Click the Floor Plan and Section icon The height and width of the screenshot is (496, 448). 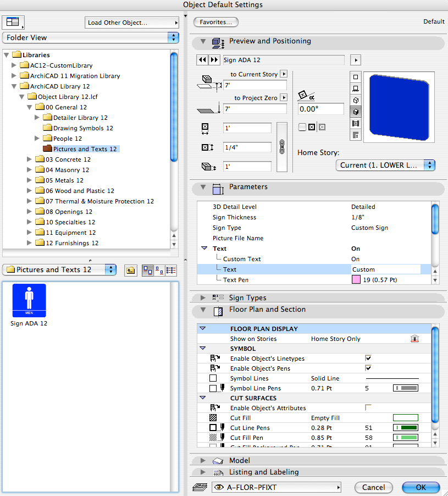218,312
